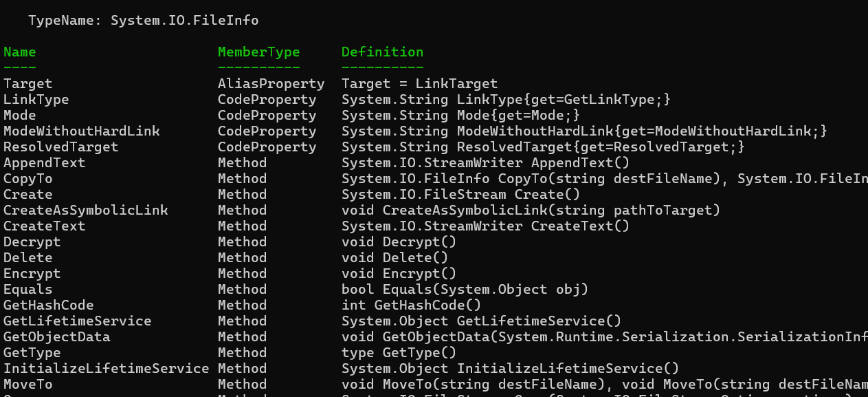
Task: Click the TypeName System.IO.FileInfo text
Action: [x=143, y=21]
